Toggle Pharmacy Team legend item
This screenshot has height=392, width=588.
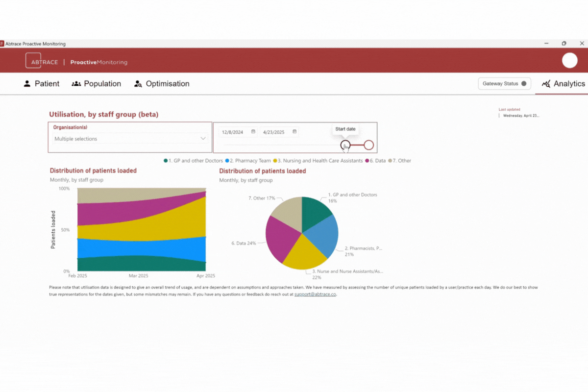click(x=250, y=161)
